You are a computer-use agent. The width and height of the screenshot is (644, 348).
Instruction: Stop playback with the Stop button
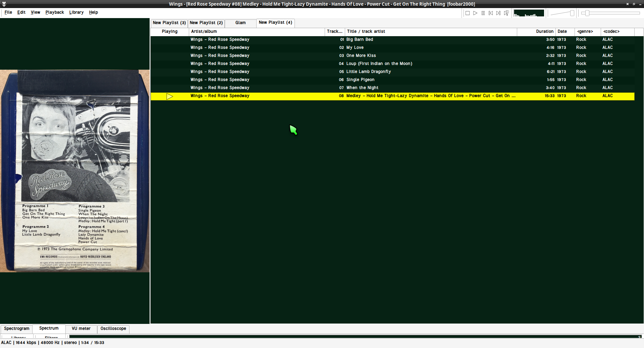point(468,13)
